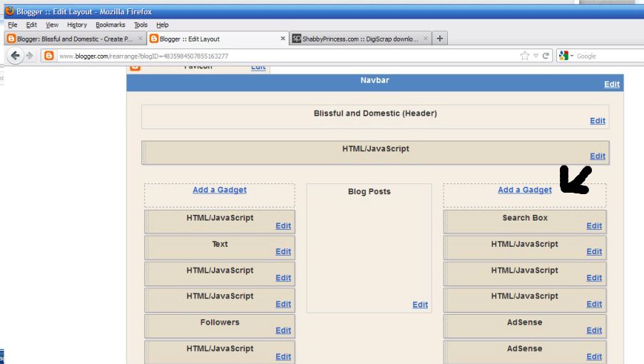Viewport: 644px width, 364px height.
Task: Close the Blissful and Domestic Create Post tab
Action: click(x=140, y=39)
